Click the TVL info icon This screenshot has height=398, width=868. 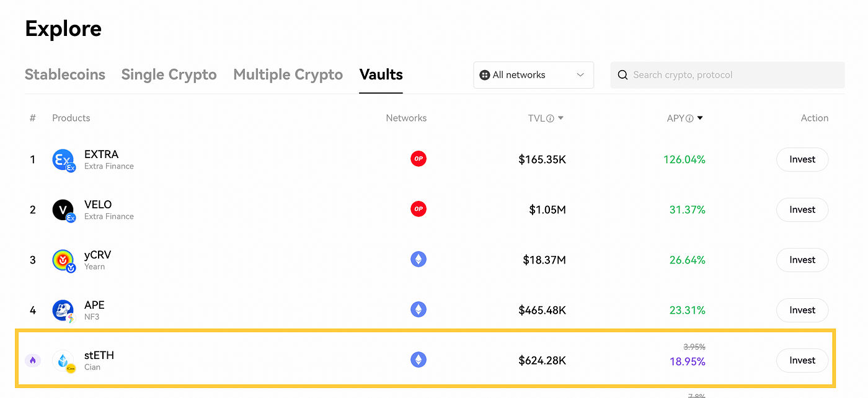tap(550, 118)
